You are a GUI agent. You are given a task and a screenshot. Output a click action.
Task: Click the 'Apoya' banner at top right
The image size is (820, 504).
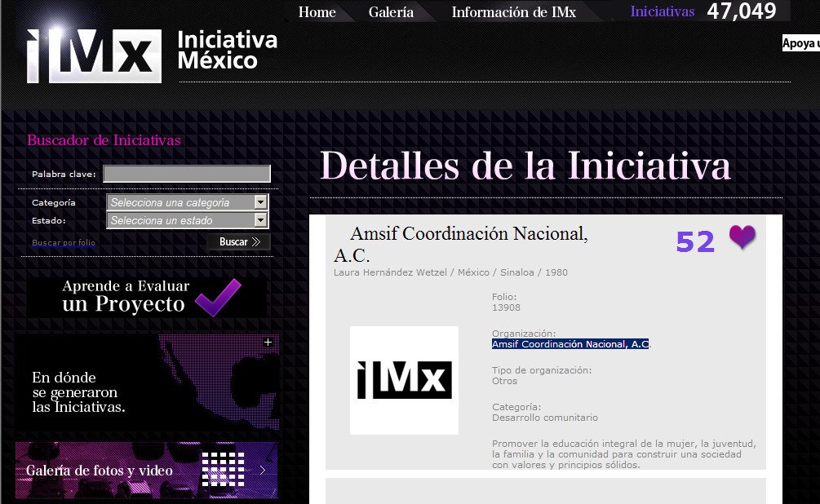coord(800,44)
